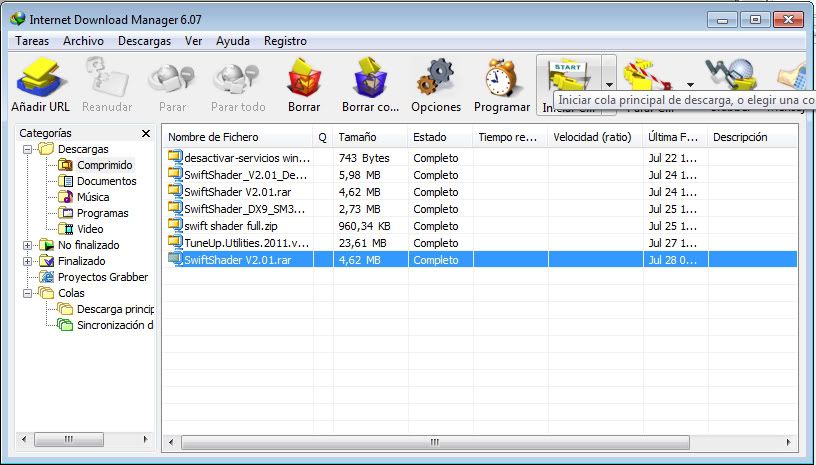
Task: Sort by Tiempo restante column header
Action: 510,137
